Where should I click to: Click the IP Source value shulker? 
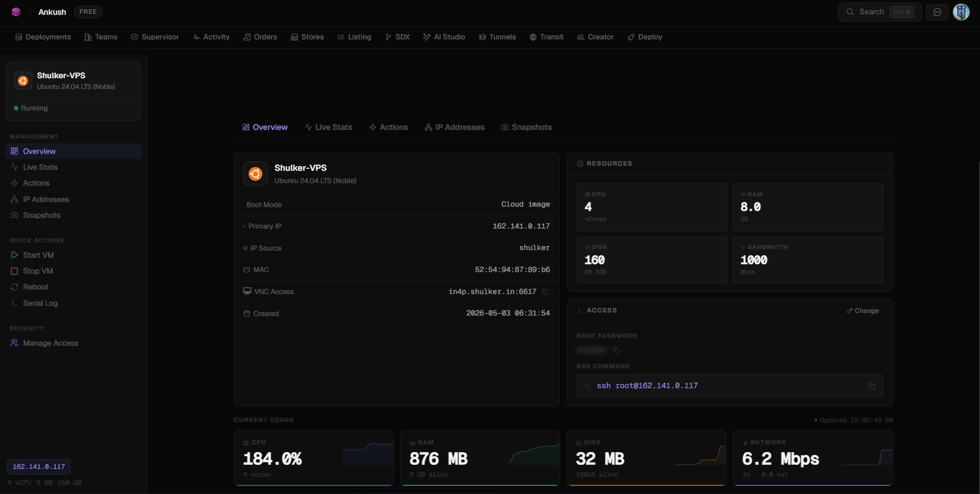pyautogui.click(x=534, y=248)
